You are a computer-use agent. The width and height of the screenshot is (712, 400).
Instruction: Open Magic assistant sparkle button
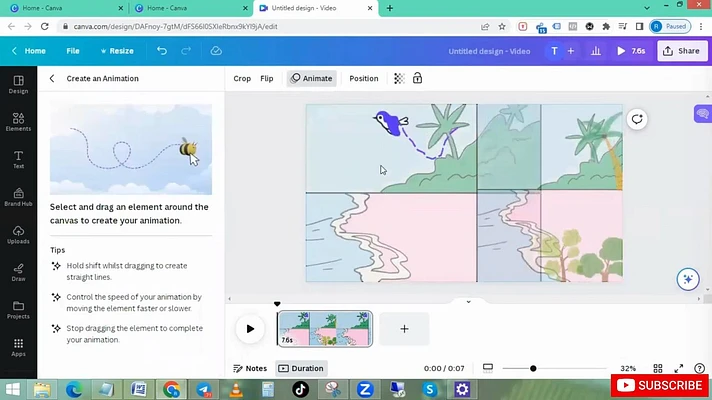click(688, 279)
